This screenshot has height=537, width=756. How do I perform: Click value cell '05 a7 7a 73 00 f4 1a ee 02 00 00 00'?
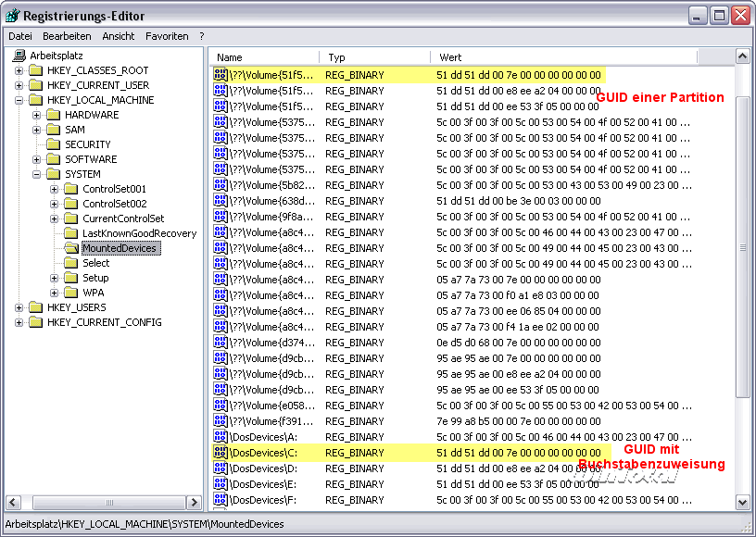518,327
